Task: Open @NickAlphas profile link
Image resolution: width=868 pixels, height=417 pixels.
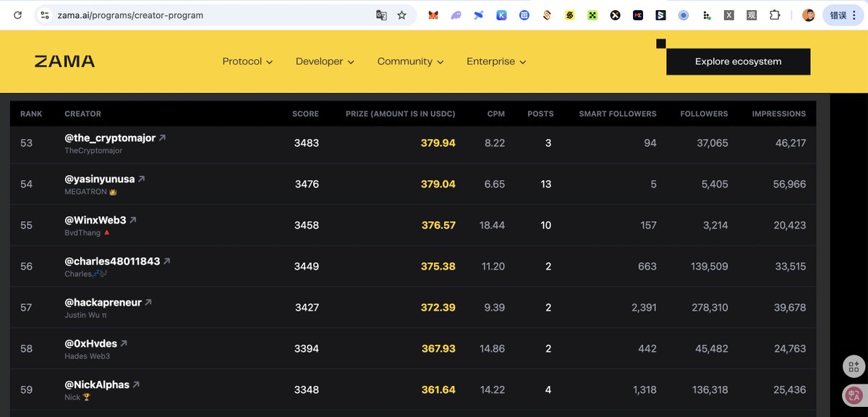Action: coord(97,385)
